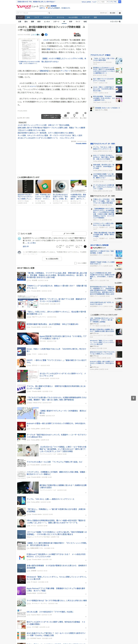Select the ランキング navigation tab
Viewport: 138px width, 644px height.
[86, 17]
